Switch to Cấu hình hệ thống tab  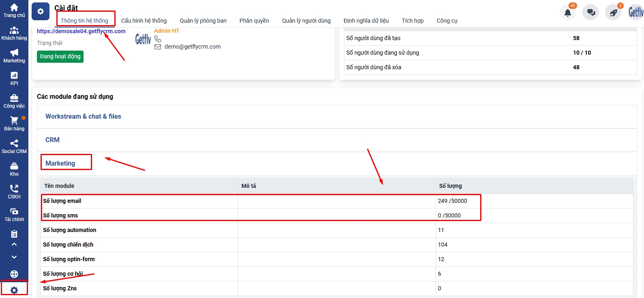coord(144,21)
